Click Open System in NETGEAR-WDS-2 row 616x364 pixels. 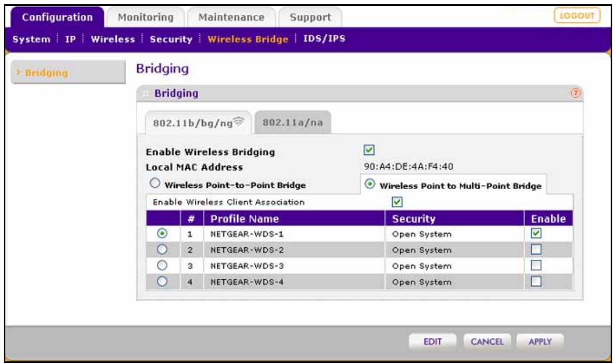(x=422, y=250)
